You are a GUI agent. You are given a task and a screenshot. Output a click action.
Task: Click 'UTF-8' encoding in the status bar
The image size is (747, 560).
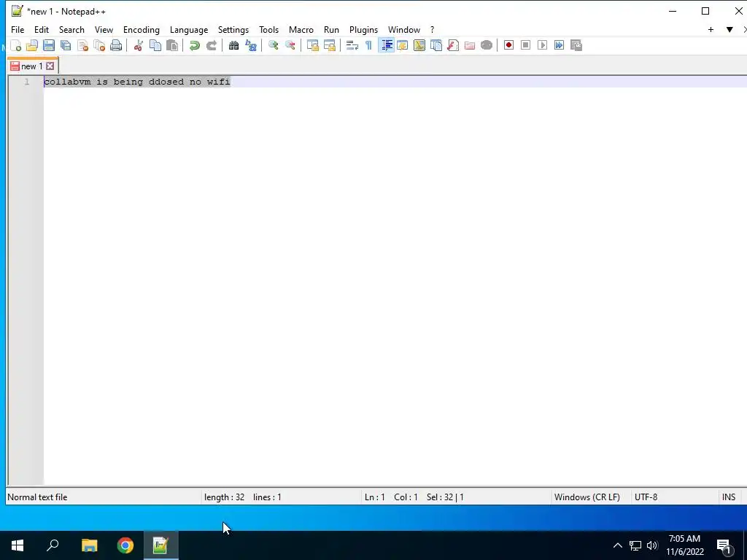[x=646, y=497]
